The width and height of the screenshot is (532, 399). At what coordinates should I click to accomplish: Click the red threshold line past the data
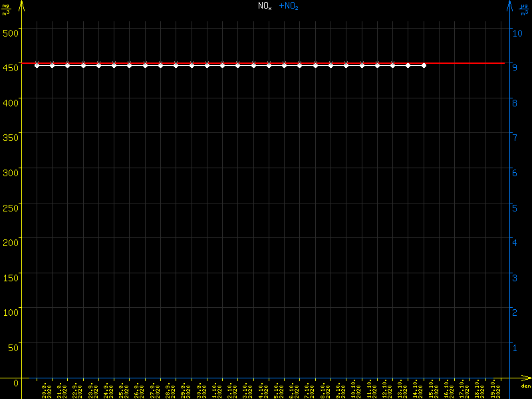click(x=465, y=63)
